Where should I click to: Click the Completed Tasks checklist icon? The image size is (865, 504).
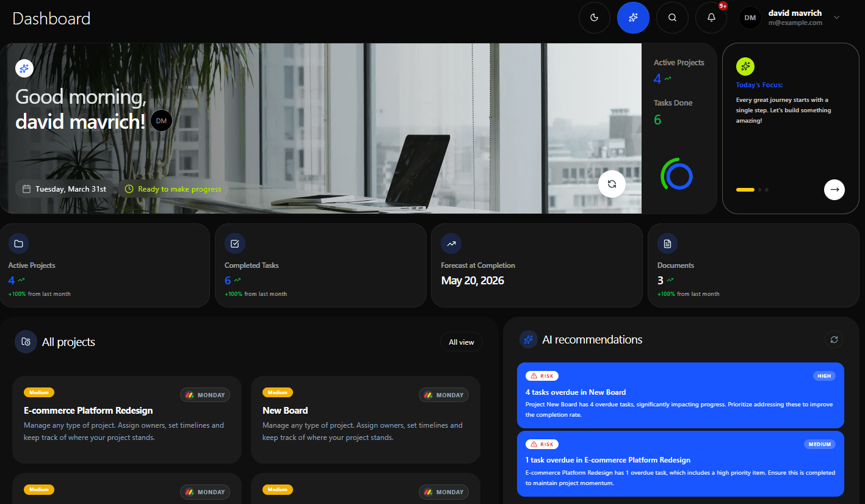(x=235, y=243)
